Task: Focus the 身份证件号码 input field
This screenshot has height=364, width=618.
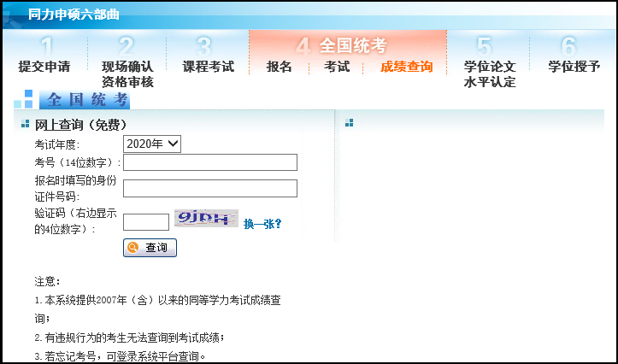Action: [210, 188]
